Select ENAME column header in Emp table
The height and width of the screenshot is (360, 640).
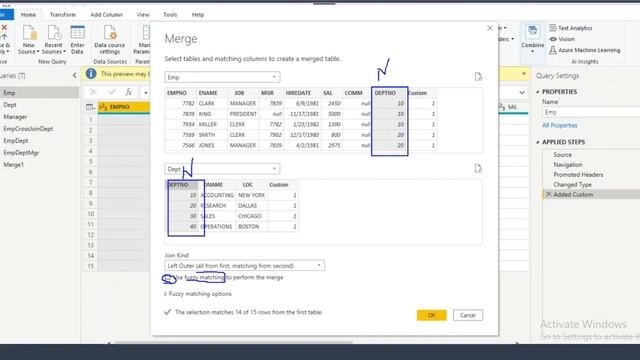tap(212, 93)
